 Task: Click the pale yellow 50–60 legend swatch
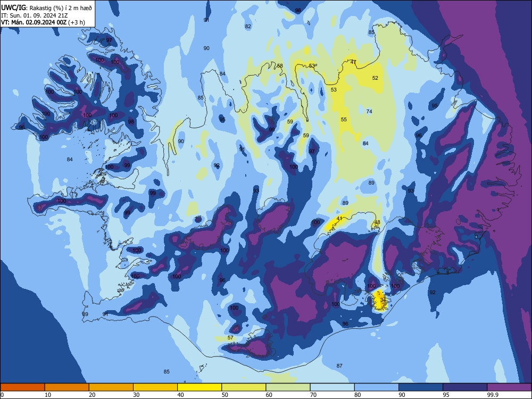coord(244,387)
